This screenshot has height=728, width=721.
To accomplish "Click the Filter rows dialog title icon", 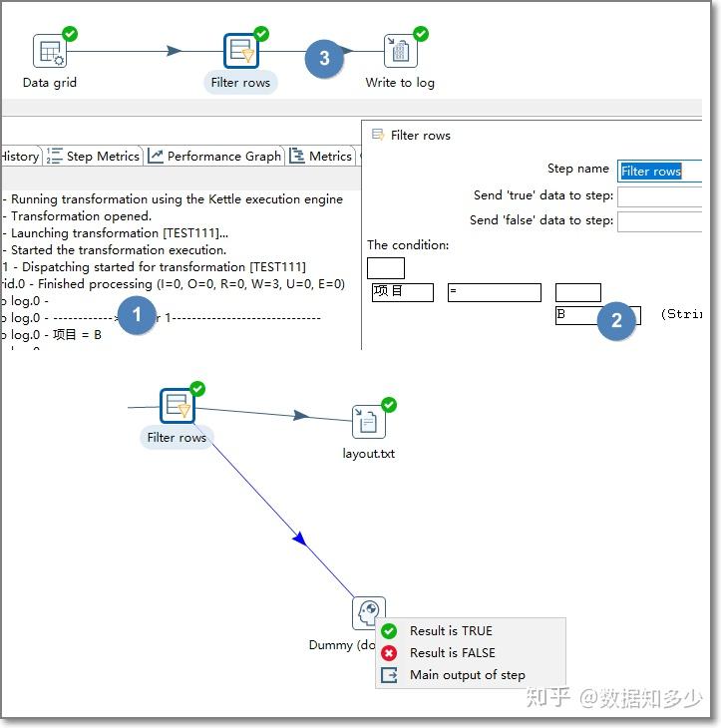I will point(378,135).
